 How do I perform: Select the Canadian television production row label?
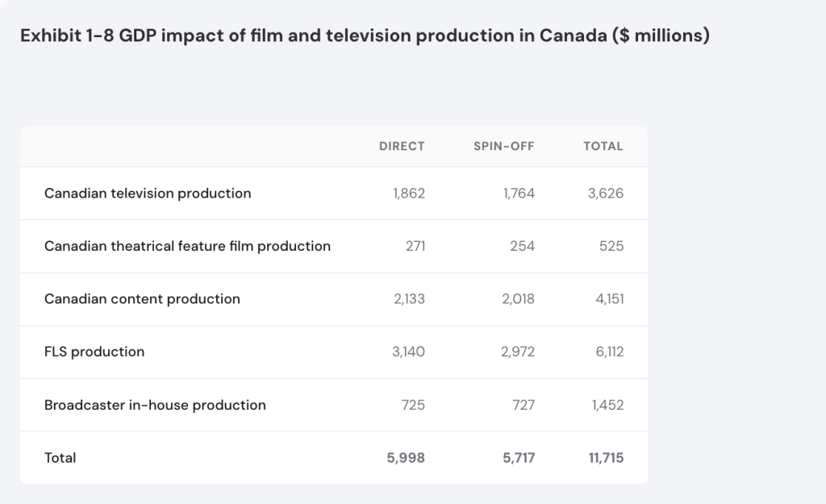point(148,194)
